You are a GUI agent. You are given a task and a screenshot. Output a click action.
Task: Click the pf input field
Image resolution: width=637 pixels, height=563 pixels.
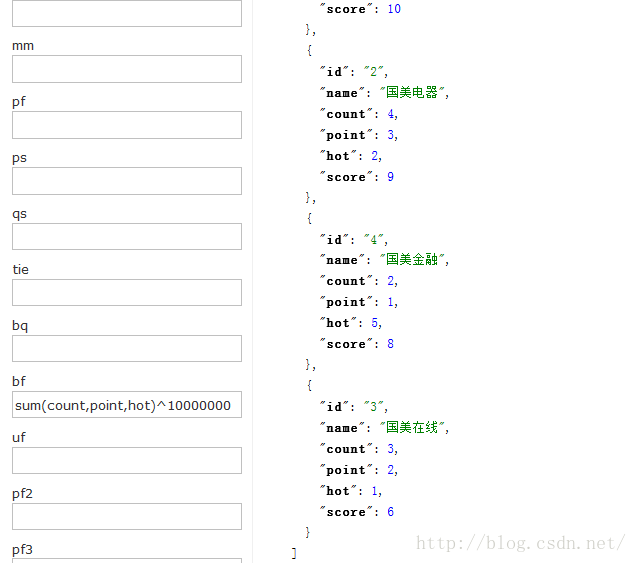click(x=127, y=125)
